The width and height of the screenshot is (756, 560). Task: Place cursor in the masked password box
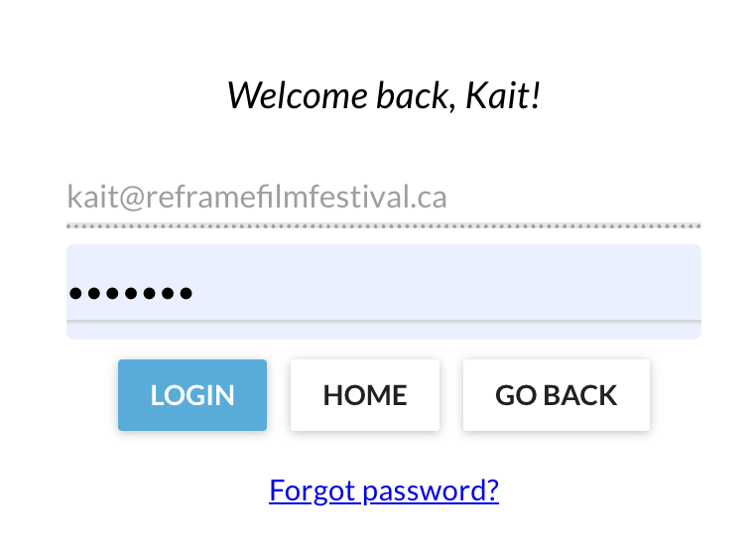pyautogui.click(x=383, y=292)
